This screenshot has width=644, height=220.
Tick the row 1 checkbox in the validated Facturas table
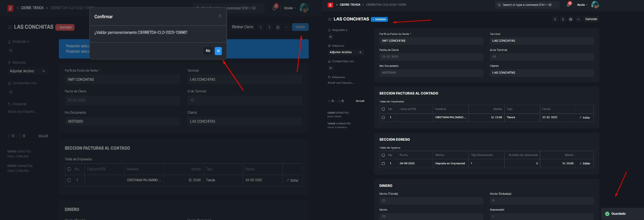pyautogui.click(x=383, y=118)
